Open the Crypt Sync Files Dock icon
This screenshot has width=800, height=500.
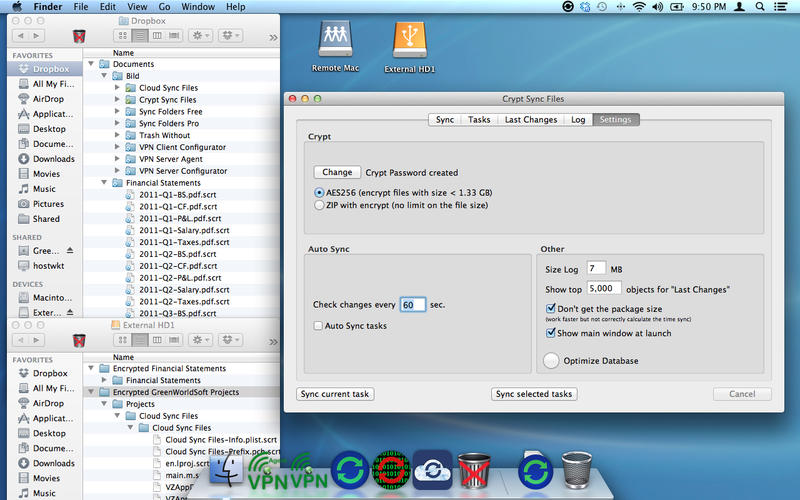point(391,470)
